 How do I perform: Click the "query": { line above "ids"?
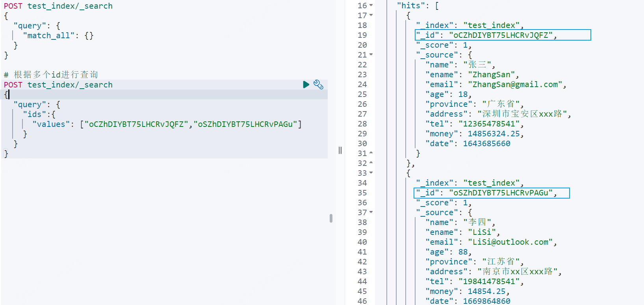click(x=37, y=104)
